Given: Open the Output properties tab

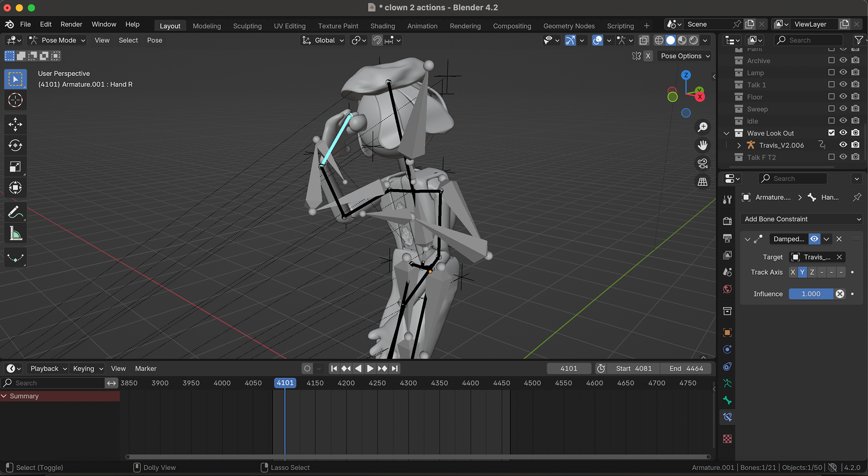Looking at the screenshot, I should (727, 238).
